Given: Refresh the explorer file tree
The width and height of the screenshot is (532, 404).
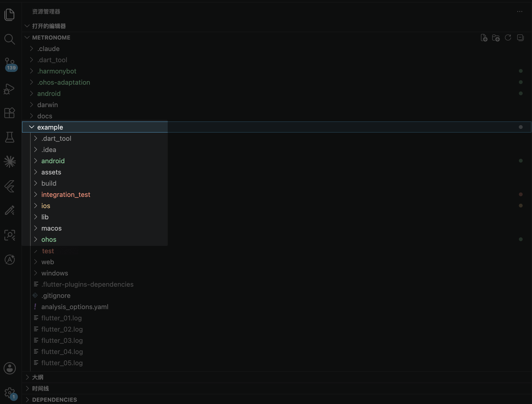Looking at the screenshot, I should tap(508, 38).
